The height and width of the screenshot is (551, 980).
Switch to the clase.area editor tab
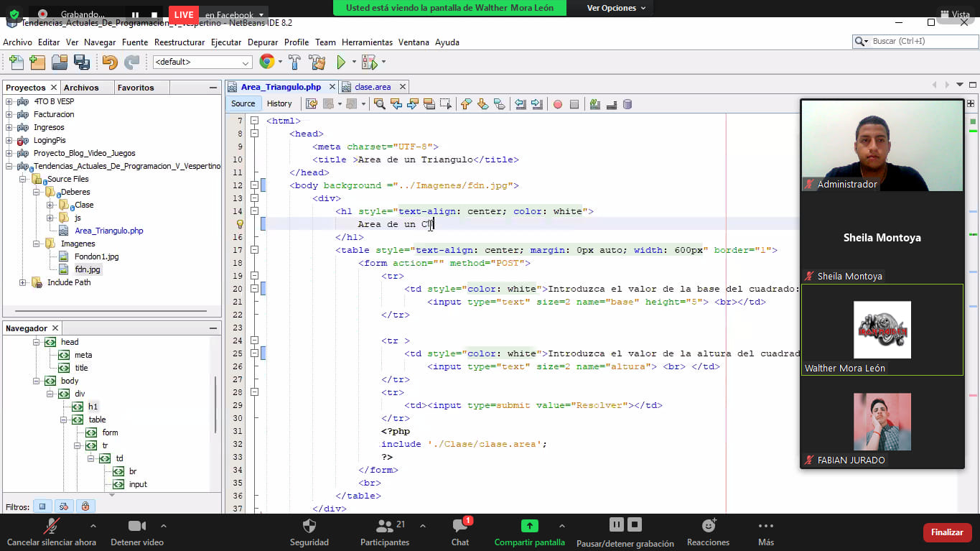[373, 87]
